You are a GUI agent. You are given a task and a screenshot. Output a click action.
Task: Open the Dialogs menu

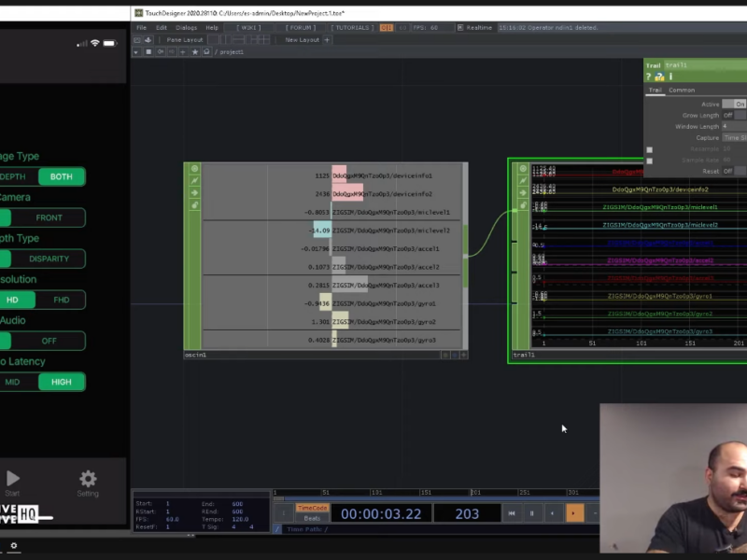click(x=187, y=28)
